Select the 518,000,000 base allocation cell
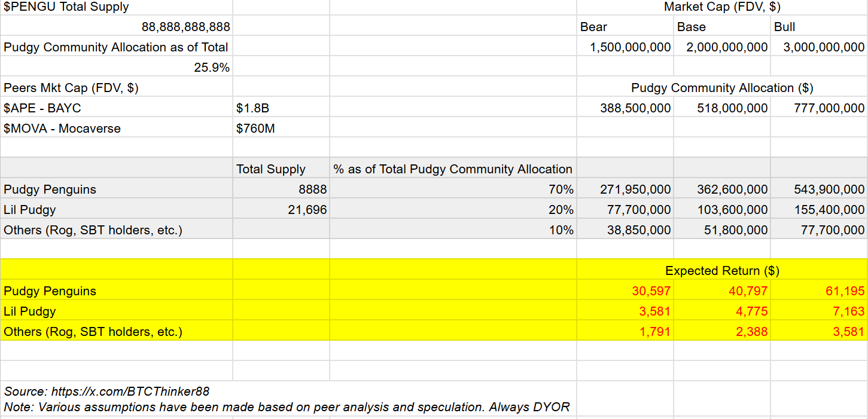The height and width of the screenshot is (419, 868). pyautogui.click(x=732, y=108)
